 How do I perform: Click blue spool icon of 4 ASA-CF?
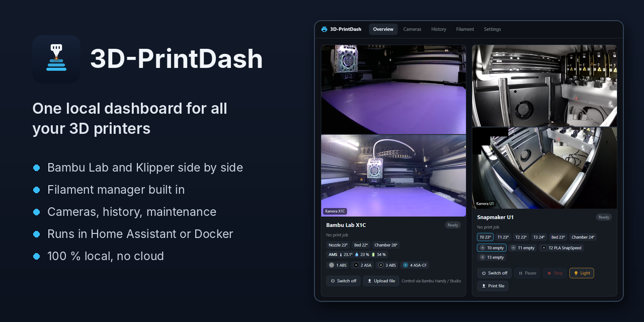406,265
